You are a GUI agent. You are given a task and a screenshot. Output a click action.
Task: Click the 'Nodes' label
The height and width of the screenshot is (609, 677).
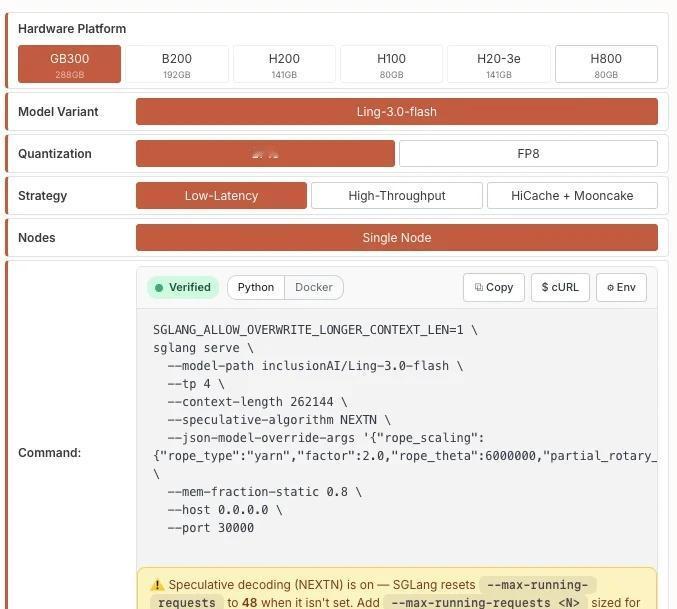(37, 237)
